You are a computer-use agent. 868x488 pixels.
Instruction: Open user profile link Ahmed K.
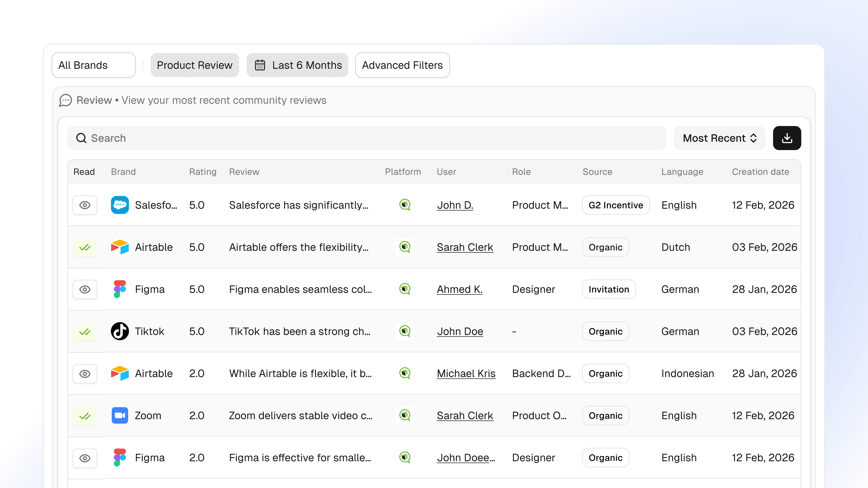459,289
